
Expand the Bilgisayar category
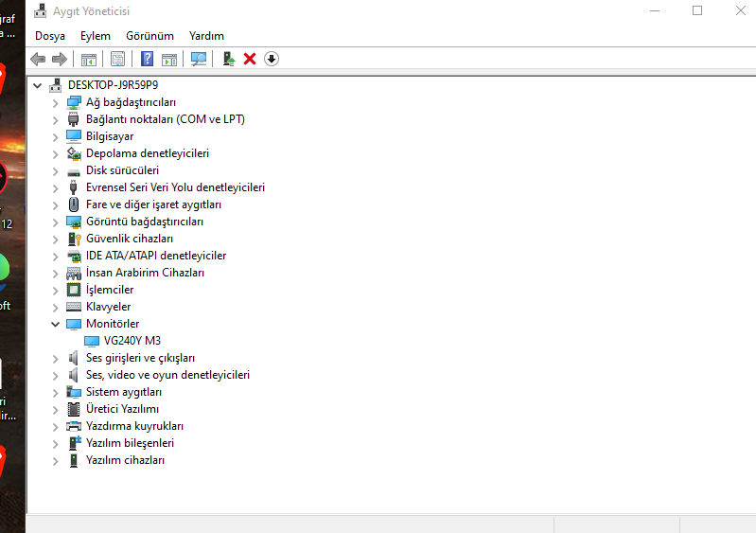(56, 137)
